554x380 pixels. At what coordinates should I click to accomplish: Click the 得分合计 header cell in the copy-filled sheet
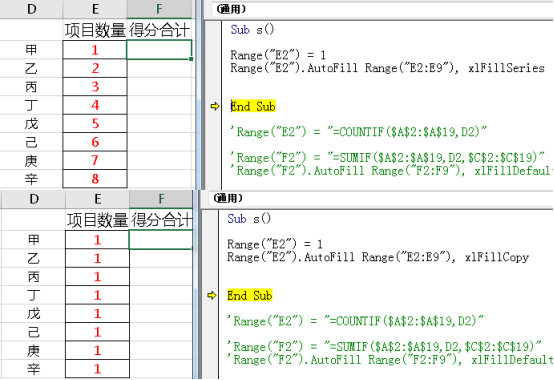161,220
